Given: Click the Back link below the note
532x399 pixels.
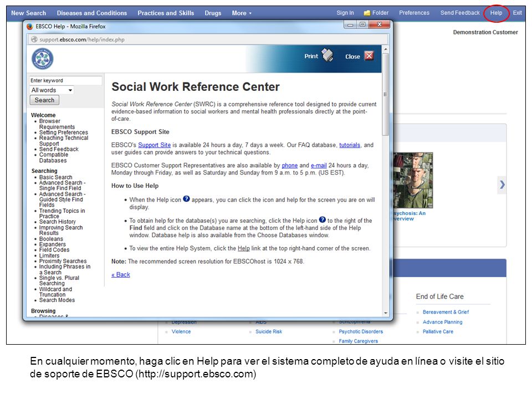Looking at the screenshot, I should pos(121,274).
